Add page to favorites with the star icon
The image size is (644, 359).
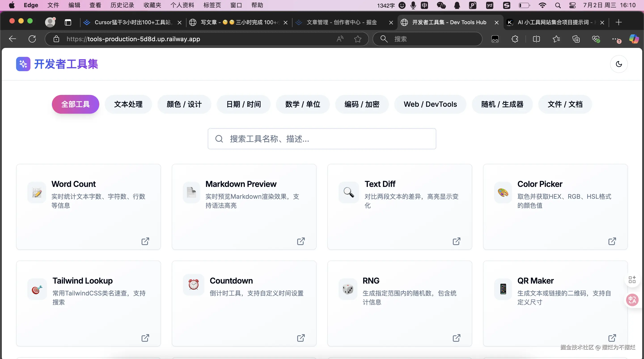[358, 39]
